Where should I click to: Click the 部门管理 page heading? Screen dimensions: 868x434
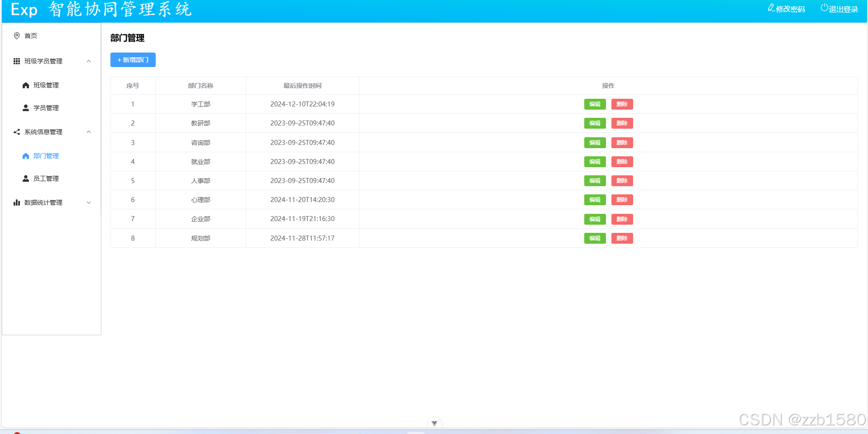point(127,38)
